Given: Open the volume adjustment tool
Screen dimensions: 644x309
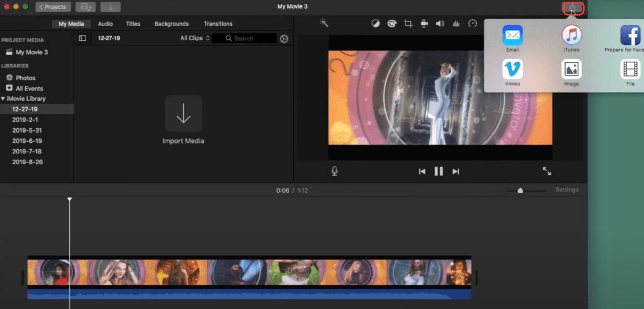Looking at the screenshot, I should [440, 24].
